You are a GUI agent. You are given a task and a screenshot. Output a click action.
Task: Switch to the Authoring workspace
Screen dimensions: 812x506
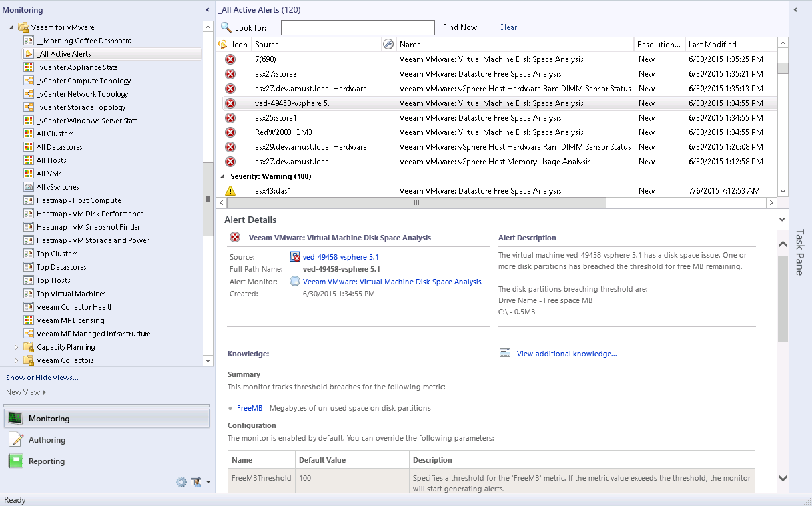pos(107,440)
